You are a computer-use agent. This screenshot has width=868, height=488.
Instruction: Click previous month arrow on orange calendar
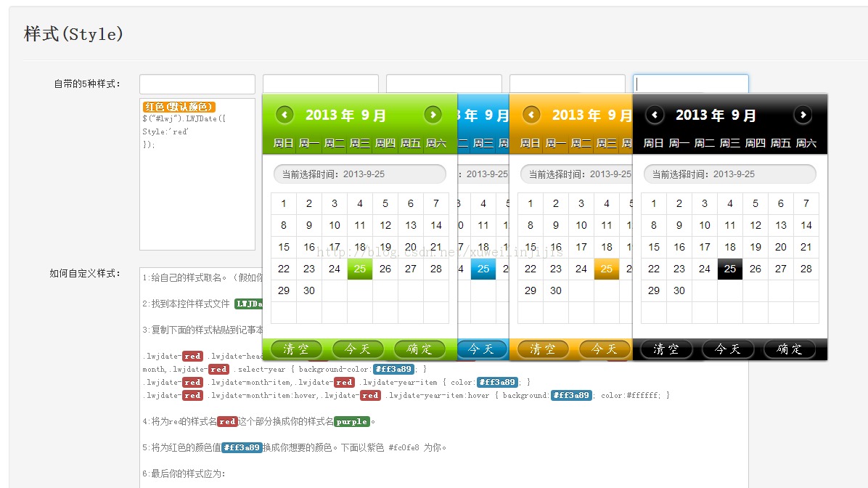pyautogui.click(x=531, y=115)
